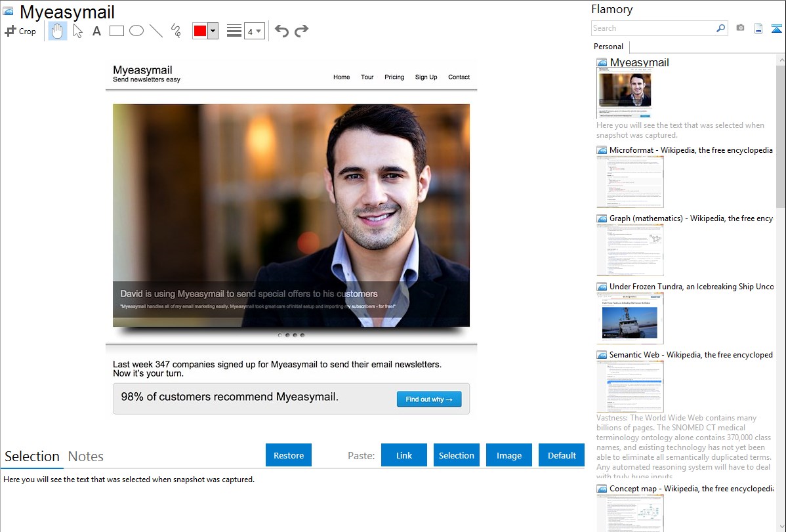This screenshot has height=532, width=786.
Task: Open the color picker dropdown arrow
Action: (213, 31)
